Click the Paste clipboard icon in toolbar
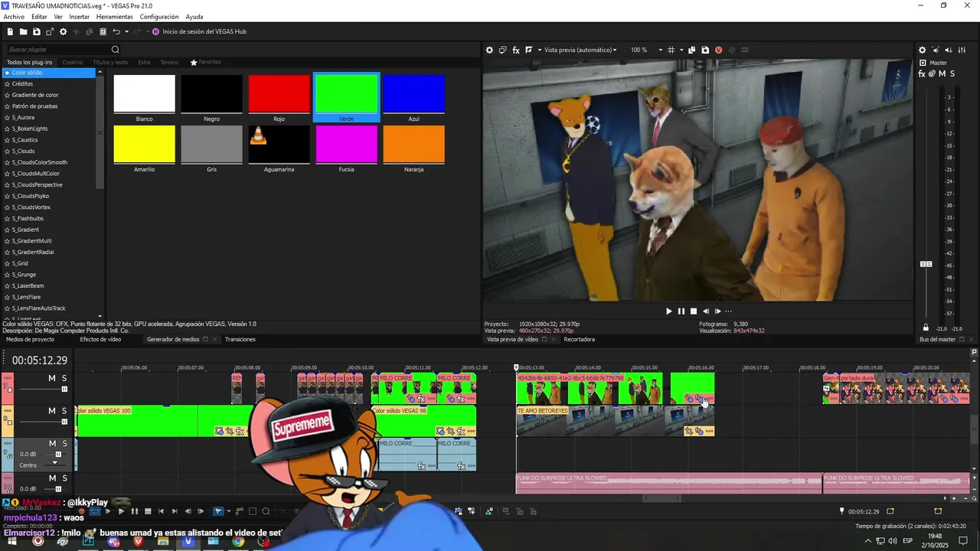Viewport: 980px width, 551px height. [x=103, y=31]
